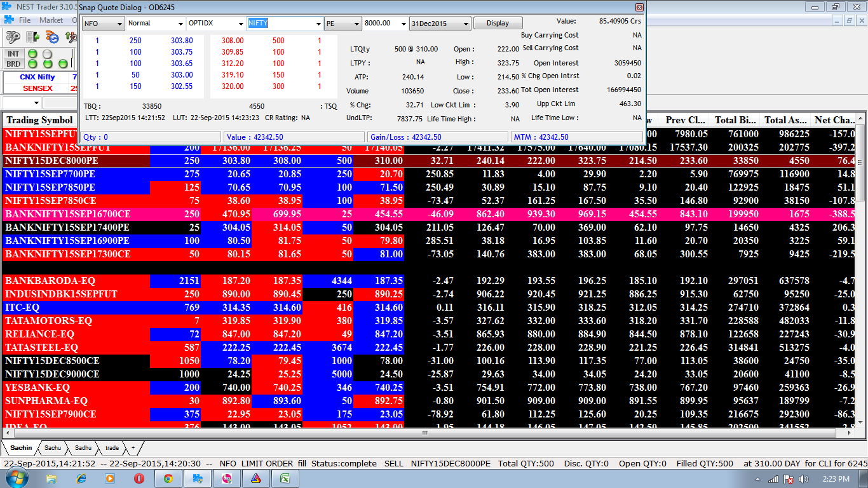Click the Display button in Snap Quote

[x=498, y=23]
